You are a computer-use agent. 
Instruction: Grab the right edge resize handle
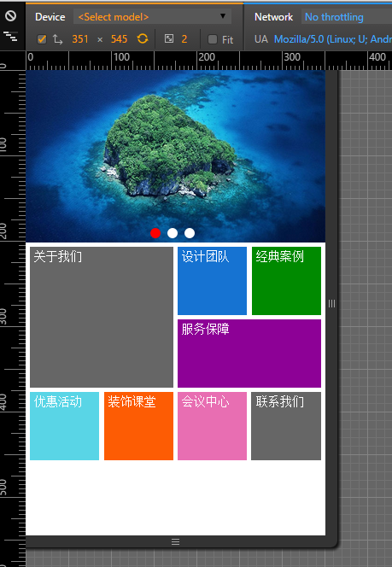pyautogui.click(x=331, y=303)
